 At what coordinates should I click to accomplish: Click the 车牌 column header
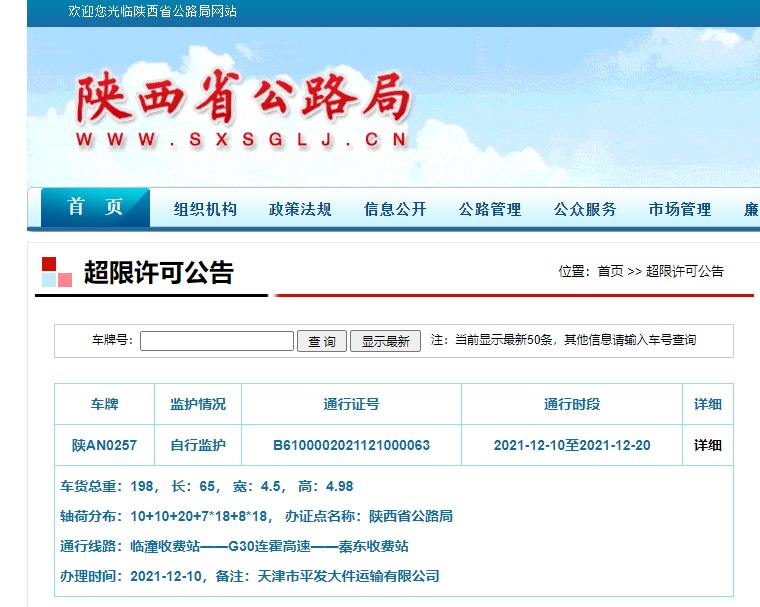pos(105,404)
